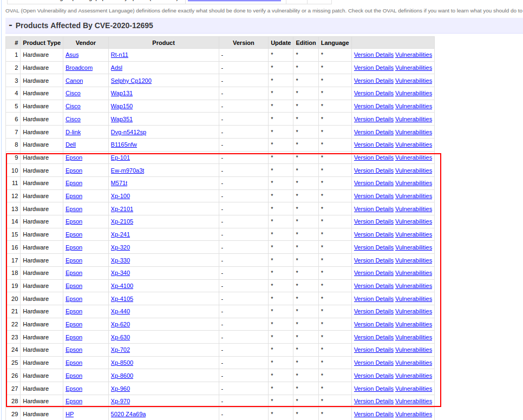Viewport: 523px width, 420px height.
Task: View Vulnerabilities for Epson M571t
Action: tap(414, 183)
